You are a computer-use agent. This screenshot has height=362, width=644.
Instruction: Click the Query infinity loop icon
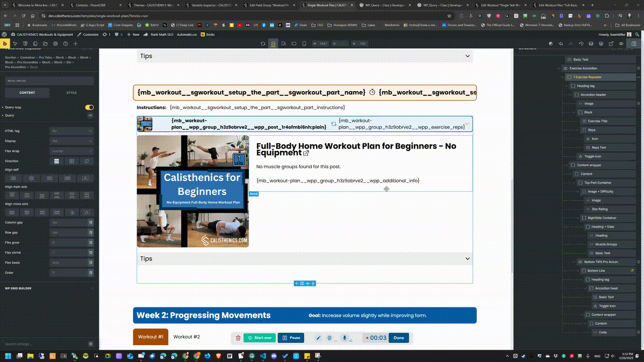(90, 115)
